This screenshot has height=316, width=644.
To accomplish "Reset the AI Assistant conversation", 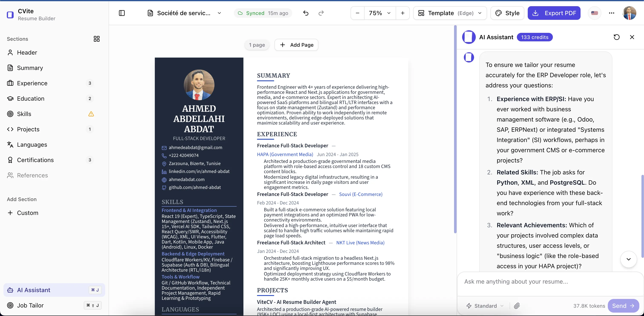I will tap(616, 37).
